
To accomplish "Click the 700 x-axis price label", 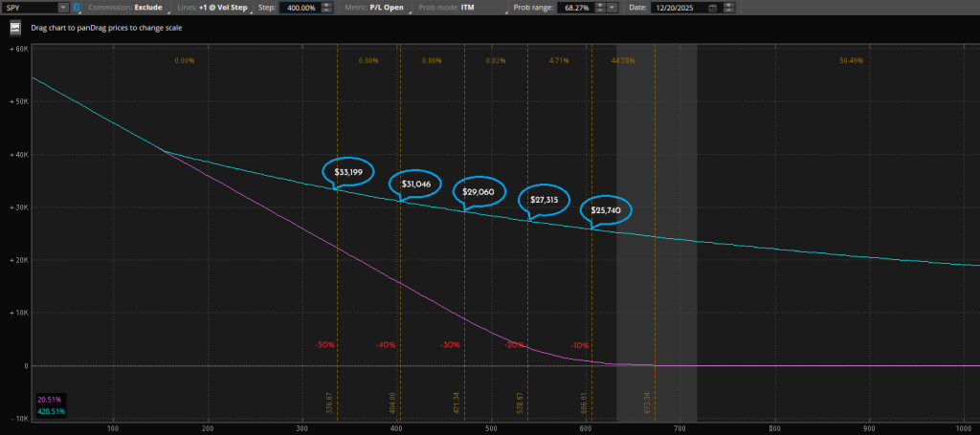I will [x=681, y=430].
